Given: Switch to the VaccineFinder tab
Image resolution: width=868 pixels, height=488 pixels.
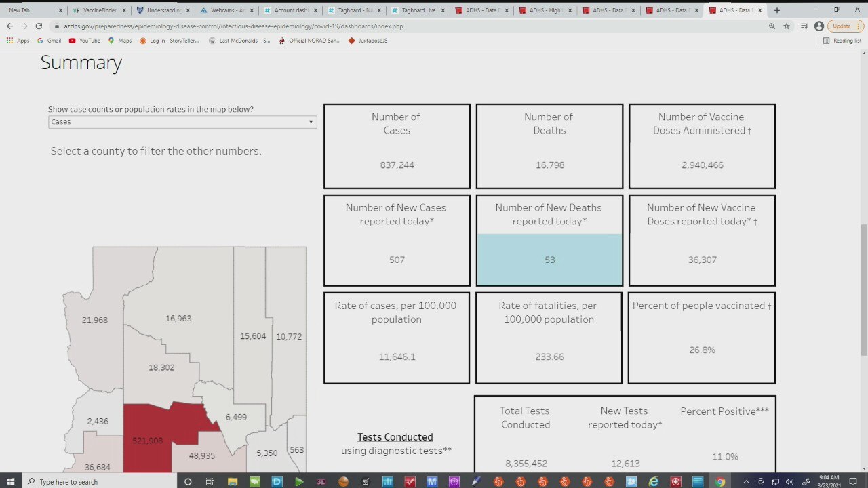Looking at the screenshot, I should (x=95, y=10).
